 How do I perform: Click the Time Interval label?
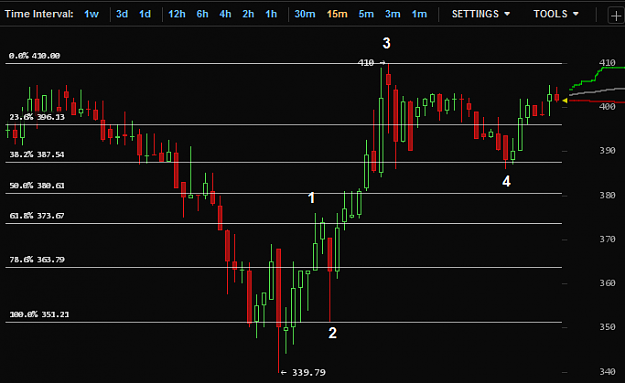39,14
